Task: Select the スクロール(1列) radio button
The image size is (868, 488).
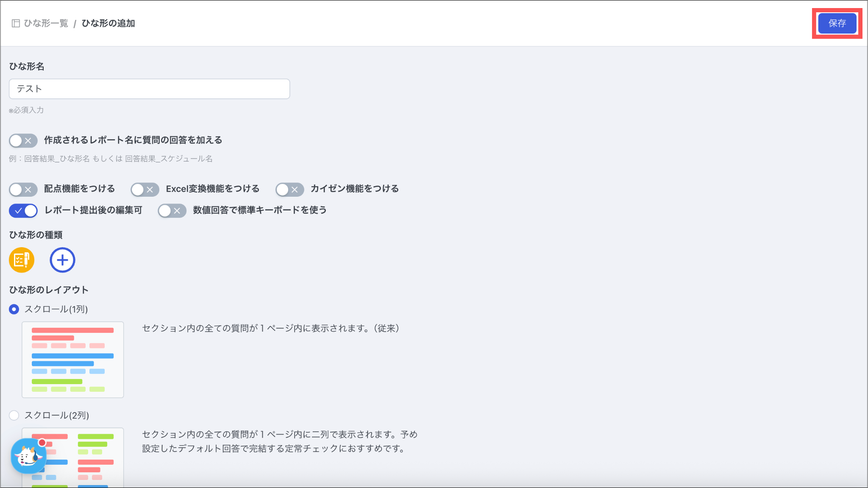Action: (x=14, y=310)
